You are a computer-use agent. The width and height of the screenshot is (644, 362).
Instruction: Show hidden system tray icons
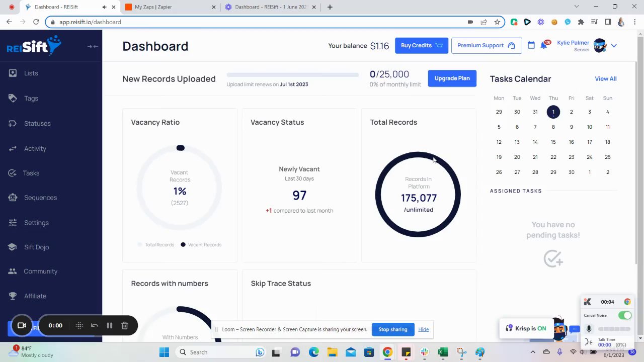click(x=533, y=352)
